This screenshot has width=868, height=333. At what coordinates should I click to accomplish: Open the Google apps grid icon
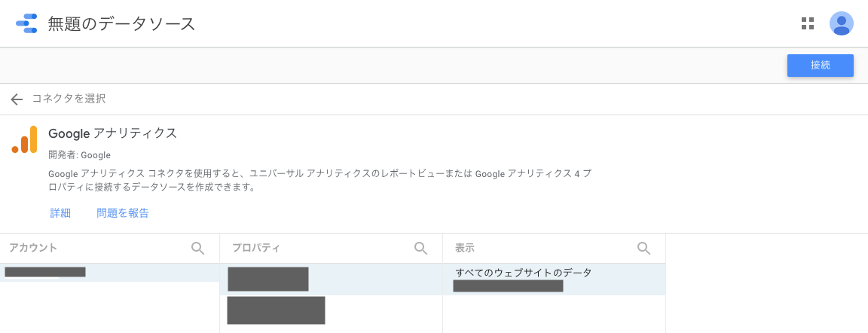(808, 23)
